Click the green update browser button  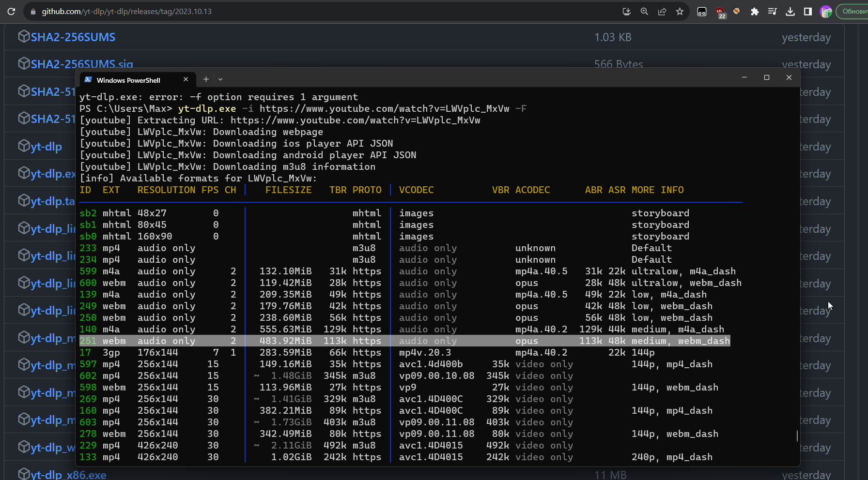(853, 12)
